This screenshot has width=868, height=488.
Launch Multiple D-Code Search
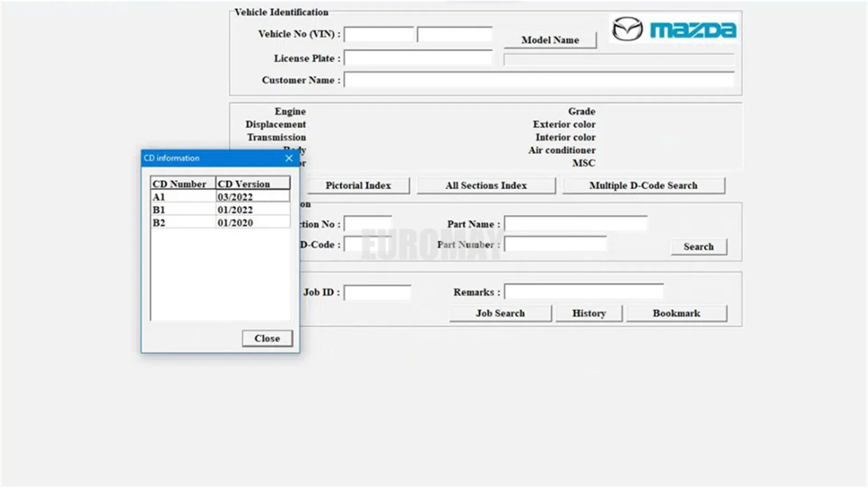(x=643, y=185)
